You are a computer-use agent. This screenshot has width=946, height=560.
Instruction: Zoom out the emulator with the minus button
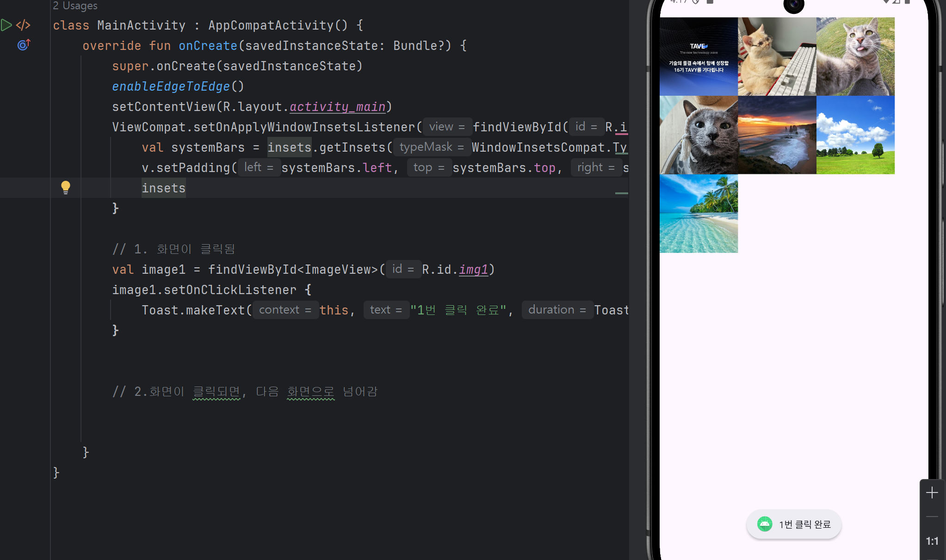[932, 517]
